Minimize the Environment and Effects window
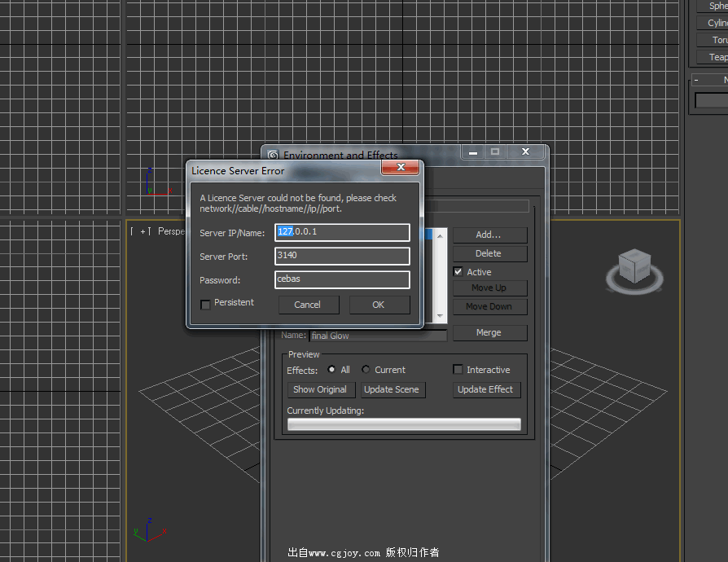The width and height of the screenshot is (728, 562). [x=472, y=151]
